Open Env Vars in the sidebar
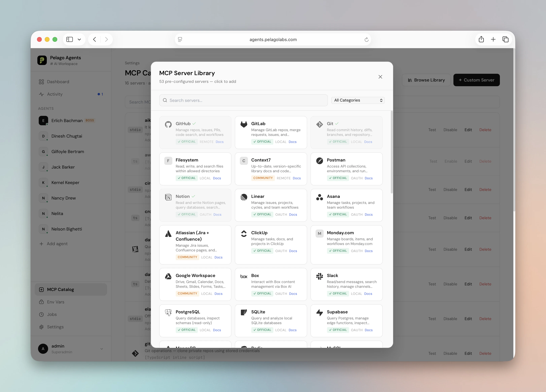 [71, 302]
